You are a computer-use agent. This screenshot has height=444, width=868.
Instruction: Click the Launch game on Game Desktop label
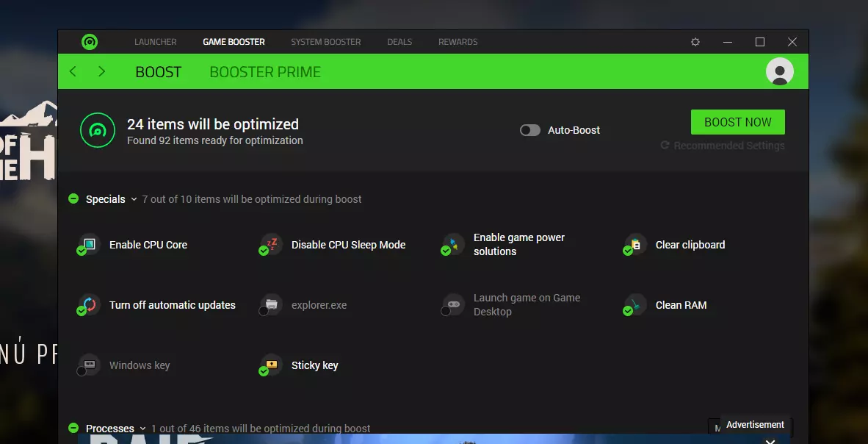527,305
